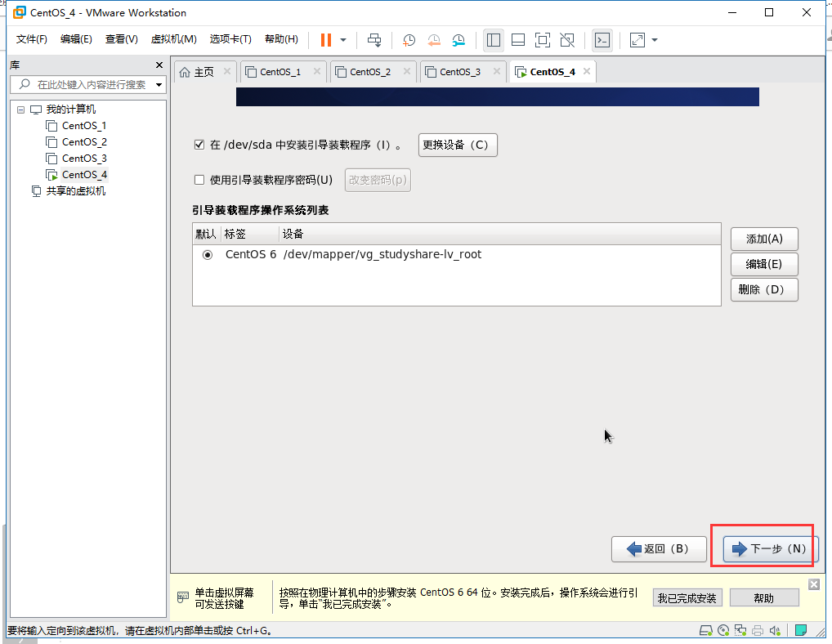Open the library search dropdown arrow

click(159, 85)
